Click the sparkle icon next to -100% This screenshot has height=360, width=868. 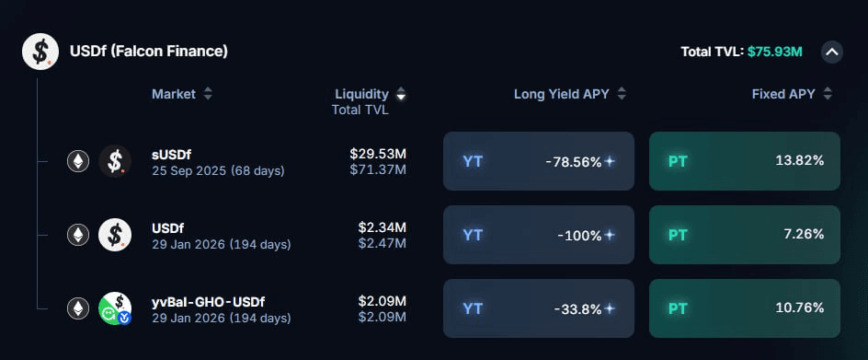click(x=610, y=235)
